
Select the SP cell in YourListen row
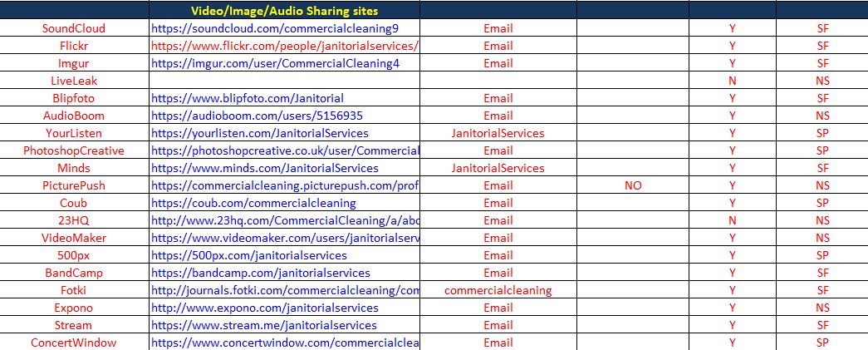click(x=822, y=133)
